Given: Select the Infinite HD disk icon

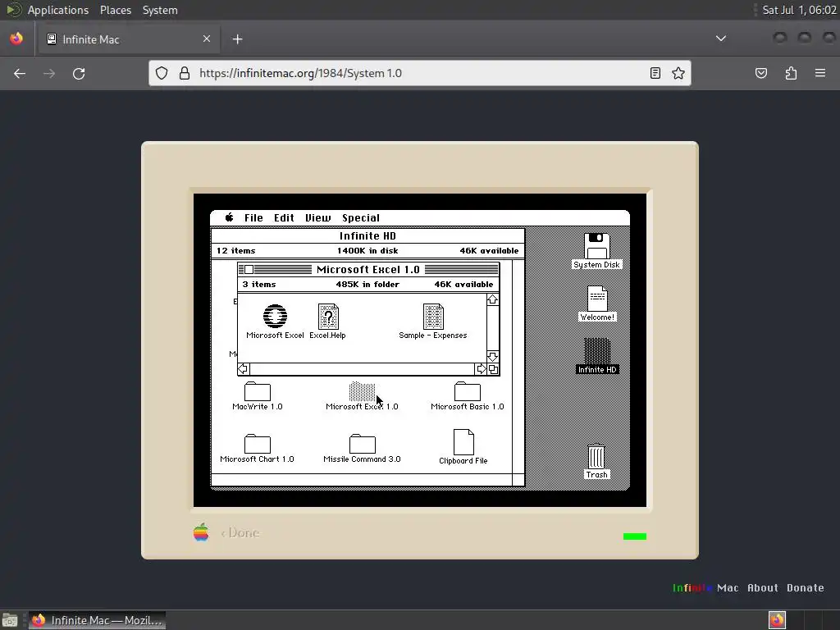Looking at the screenshot, I should (x=597, y=351).
